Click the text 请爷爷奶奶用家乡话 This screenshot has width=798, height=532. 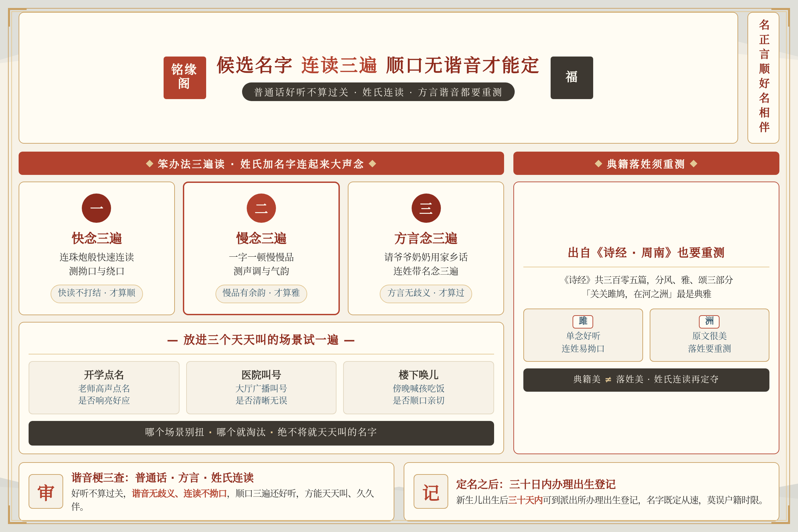426,257
